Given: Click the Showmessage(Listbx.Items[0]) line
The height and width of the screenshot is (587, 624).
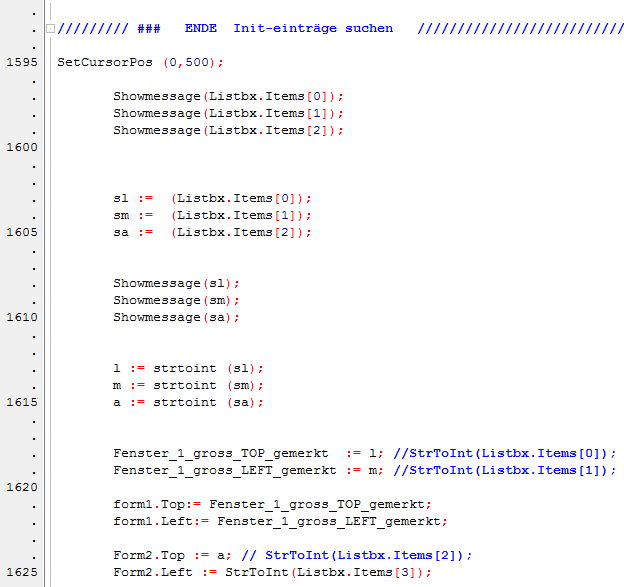Looking at the screenshot, I should (x=228, y=96).
